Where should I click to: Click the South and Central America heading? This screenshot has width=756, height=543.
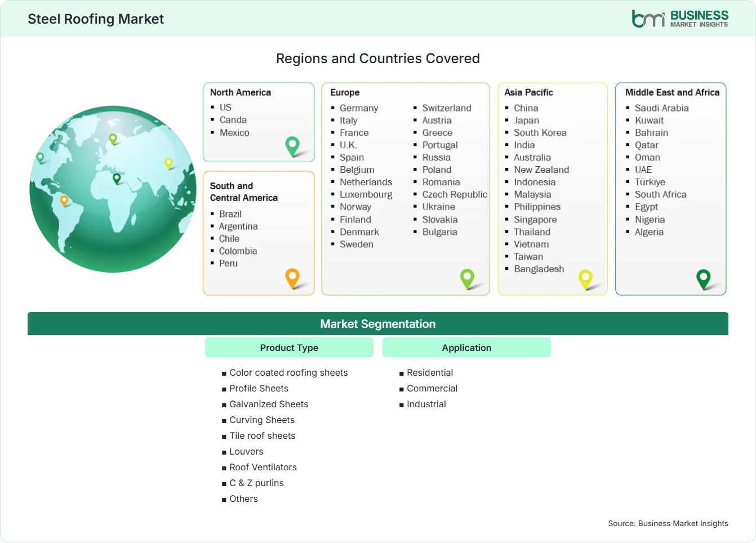[x=244, y=192]
